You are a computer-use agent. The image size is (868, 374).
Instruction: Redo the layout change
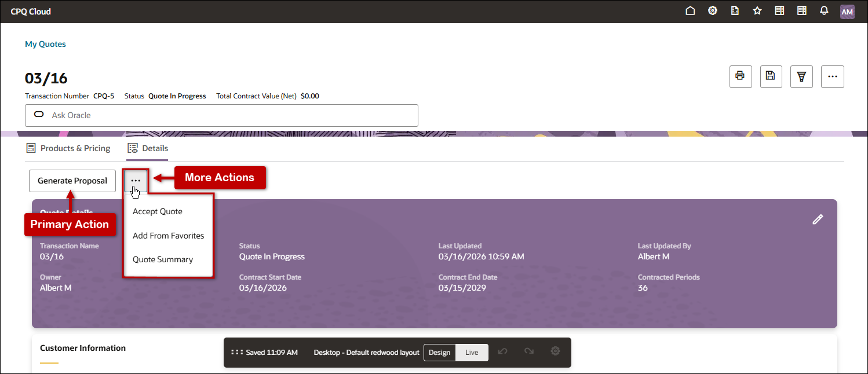point(528,352)
